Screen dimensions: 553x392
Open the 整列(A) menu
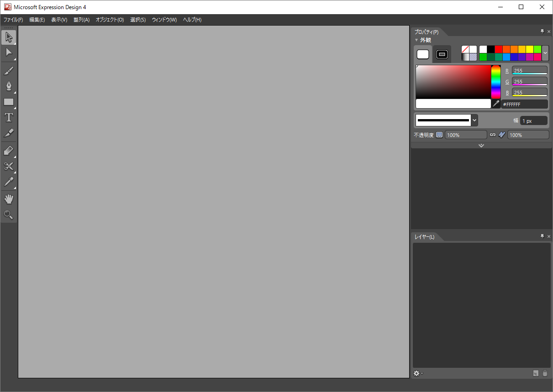(x=81, y=20)
